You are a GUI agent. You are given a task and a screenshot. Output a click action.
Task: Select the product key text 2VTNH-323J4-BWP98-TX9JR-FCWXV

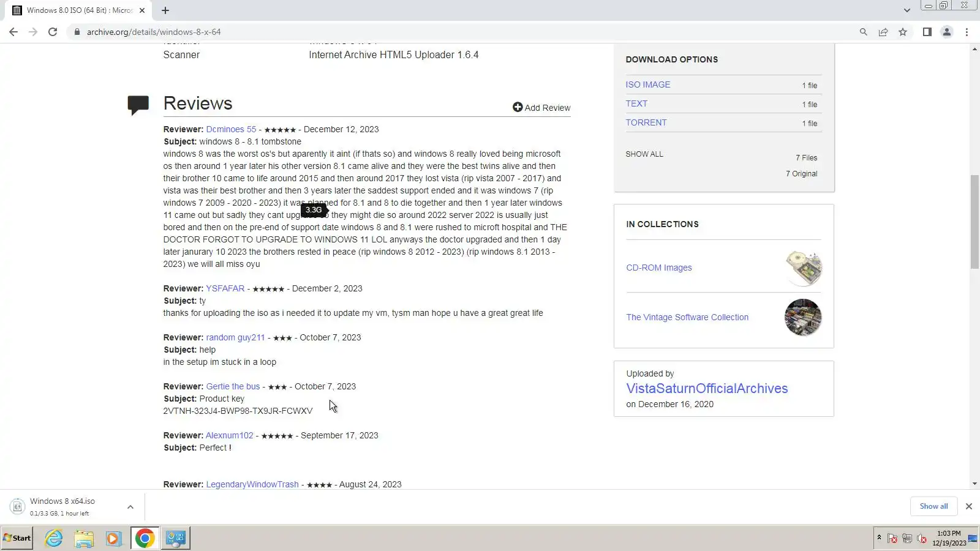pos(238,411)
